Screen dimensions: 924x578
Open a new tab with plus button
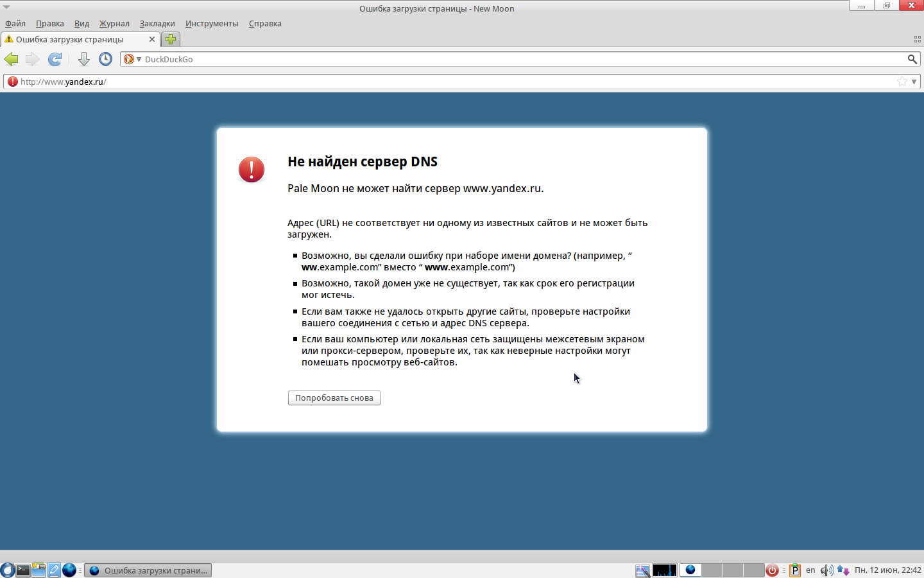[x=171, y=39]
